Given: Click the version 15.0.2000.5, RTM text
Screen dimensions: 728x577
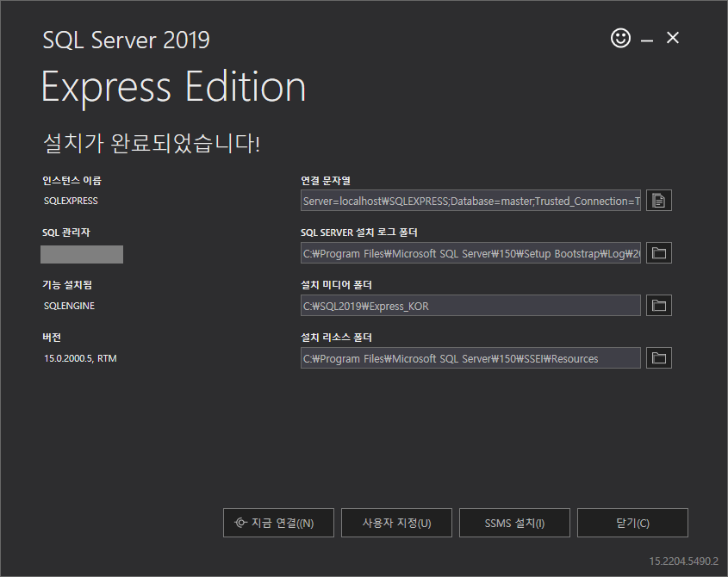Looking at the screenshot, I should pos(80,358).
